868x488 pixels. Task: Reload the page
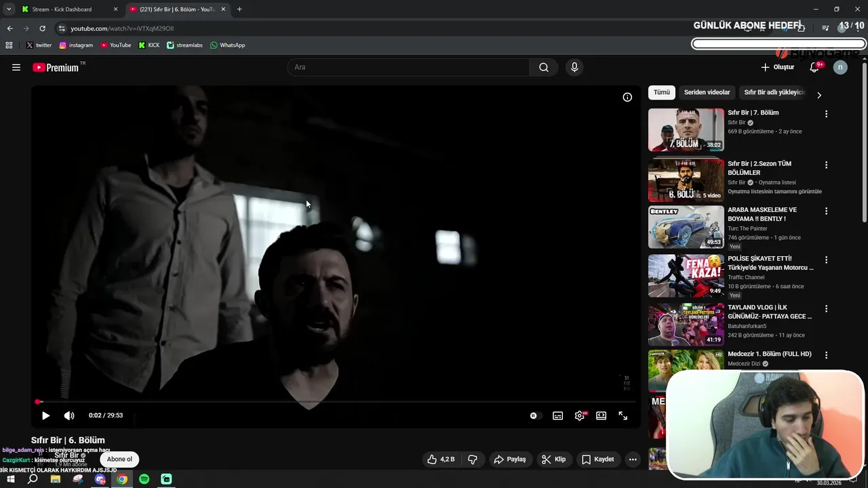[42, 28]
